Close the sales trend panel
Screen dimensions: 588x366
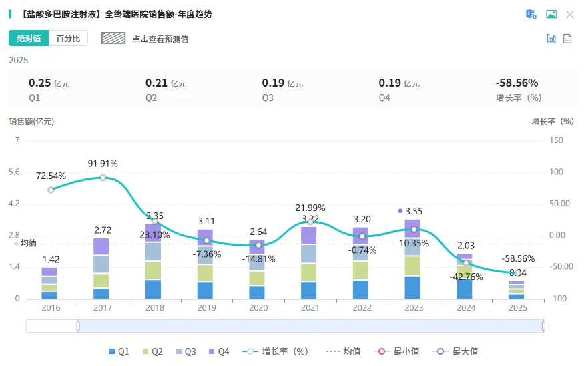pyautogui.click(x=570, y=15)
